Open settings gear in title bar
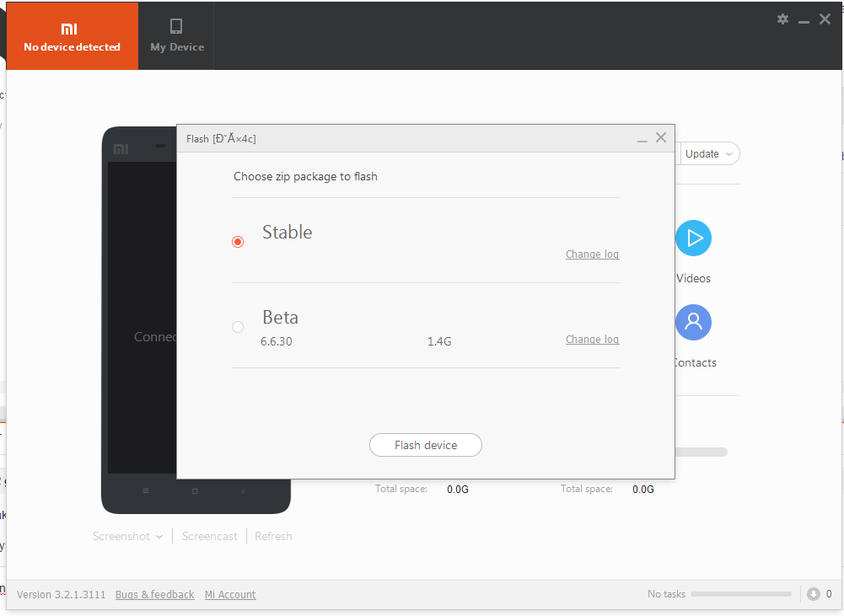The image size is (844, 616). coord(782,19)
